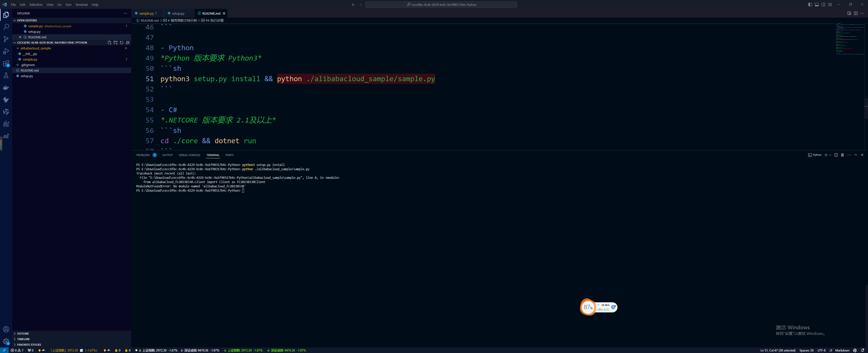Toggle the bottom panel layout button
Image resolution: width=868 pixels, height=353 pixels.
coord(817,4)
